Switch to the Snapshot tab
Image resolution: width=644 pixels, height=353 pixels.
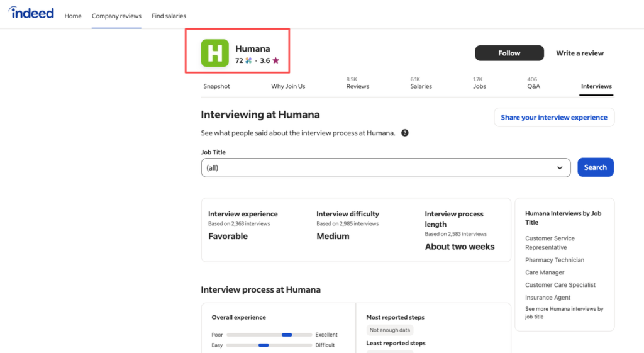(216, 86)
